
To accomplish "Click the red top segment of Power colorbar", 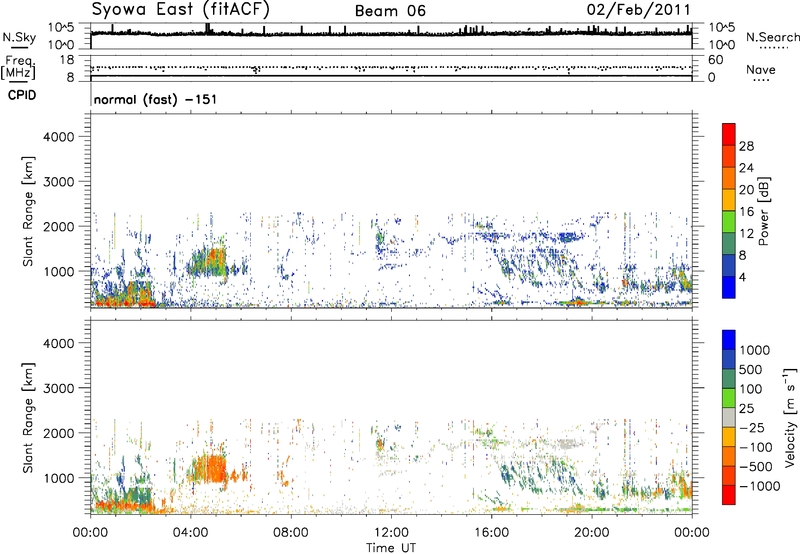I will [x=729, y=134].
